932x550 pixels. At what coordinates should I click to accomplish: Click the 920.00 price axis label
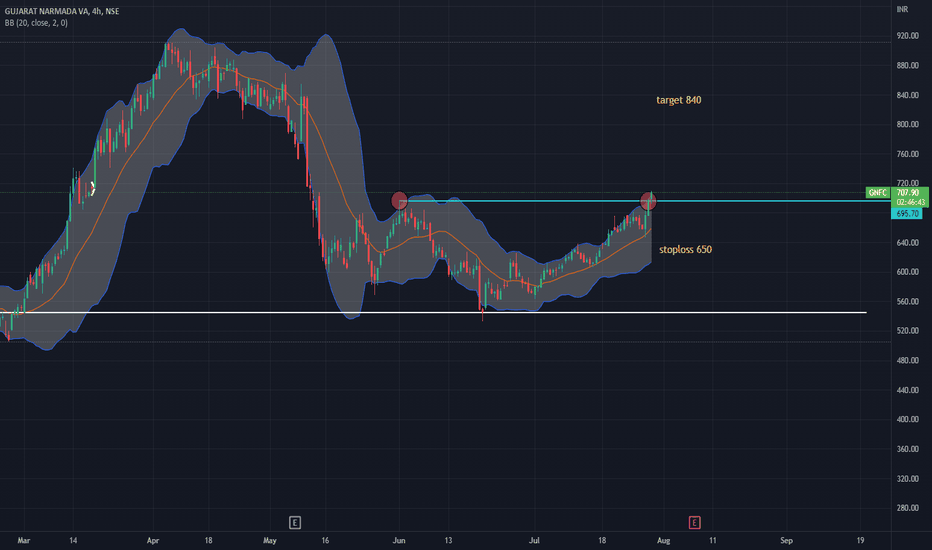pos(908,36)
